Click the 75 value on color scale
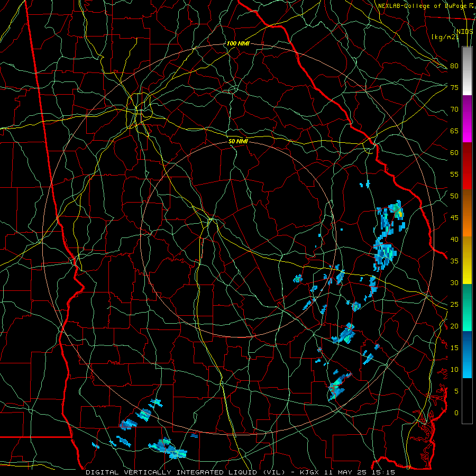The image size is (476, 476). pyautogui.click(x=454, y=87)
